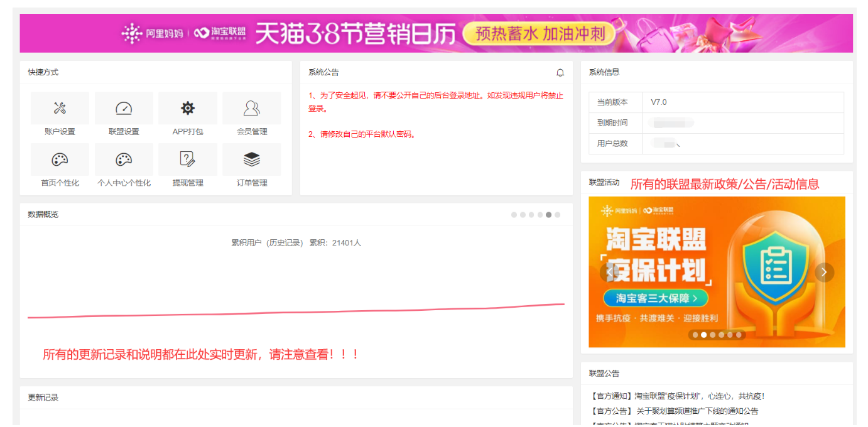Image resolution: width=868 pixels, height=427 pixels.
Task: Click notice 请修改自己的平台默认密码
Action: 362,134
